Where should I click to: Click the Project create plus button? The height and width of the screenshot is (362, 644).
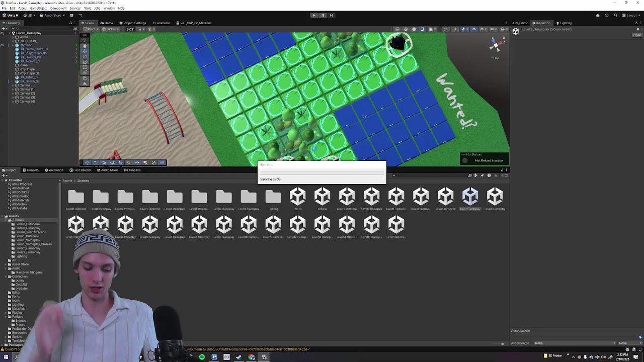4,175
